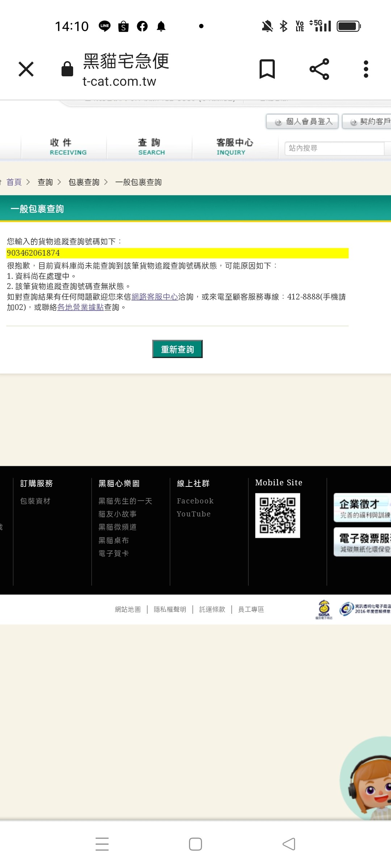Image resolution: width=391 pixels, height=868 pixels.
Task: Tap the Bluetooth icon in status bar
Action: coord(283,26)
